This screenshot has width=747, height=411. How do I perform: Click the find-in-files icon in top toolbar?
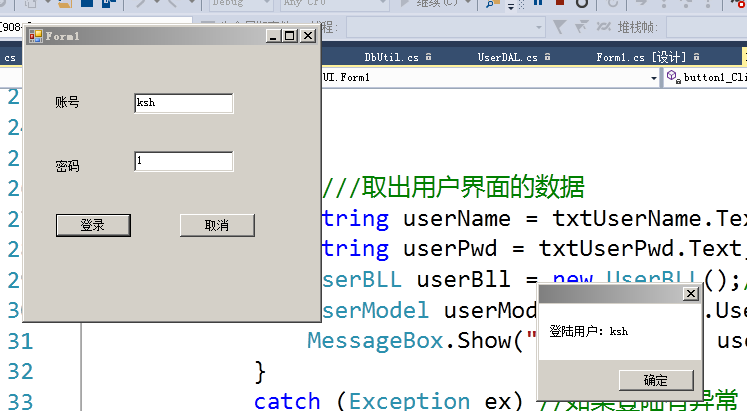pyautogui.click(x=492, y=4)
